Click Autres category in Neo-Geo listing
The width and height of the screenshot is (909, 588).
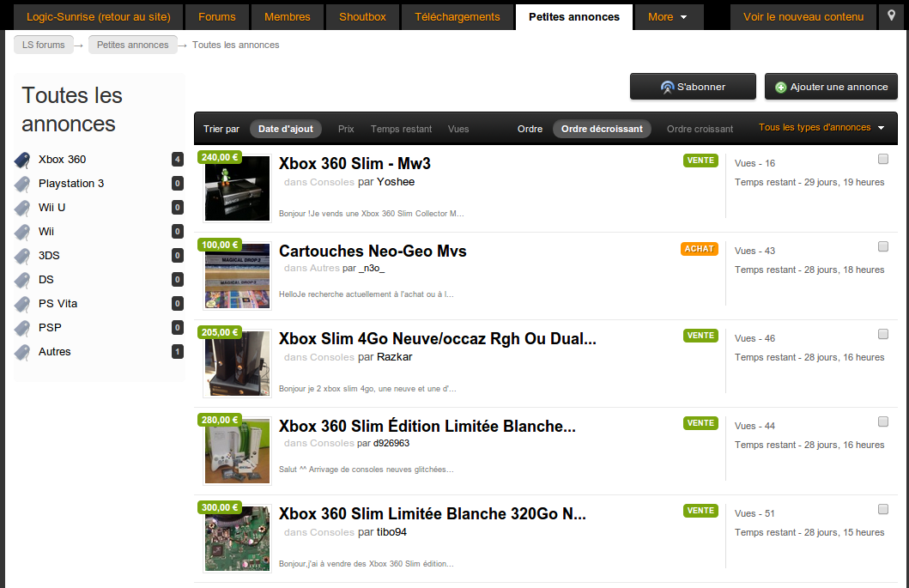click(x=324, y=268)
